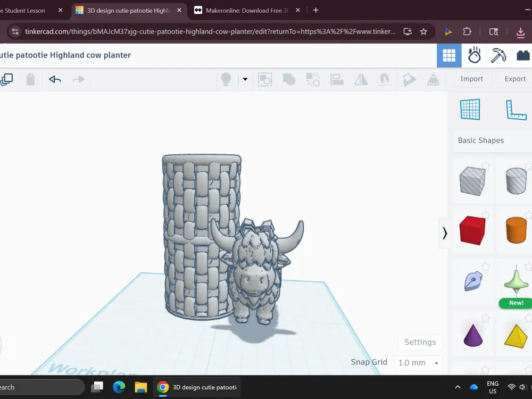Click the Settings button
This screenshot has width=532, height=399.
420,342
